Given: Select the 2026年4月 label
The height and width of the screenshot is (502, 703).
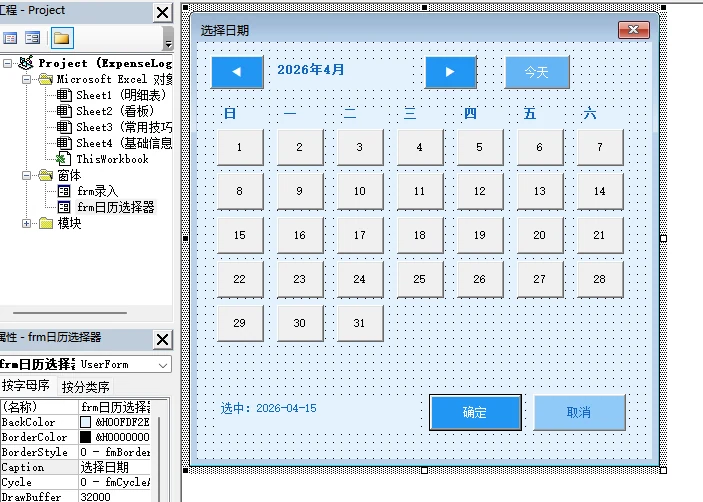Looking at the screenshot, I should [311, 69].
